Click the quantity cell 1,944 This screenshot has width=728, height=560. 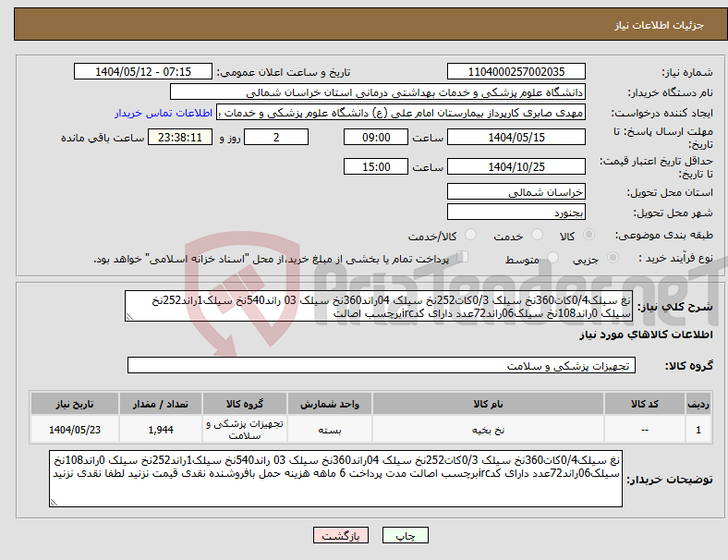[x=160, y=430]
